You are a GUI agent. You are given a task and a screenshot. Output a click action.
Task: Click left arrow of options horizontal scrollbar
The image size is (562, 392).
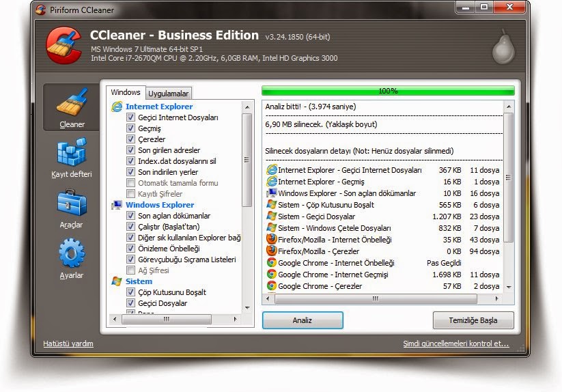pos(115,319)
